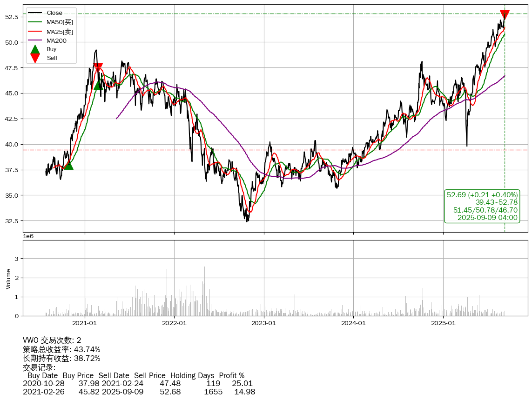Screen dimensions: 532x400
Task: Click the Profit % column header
Action: point(231,375)
